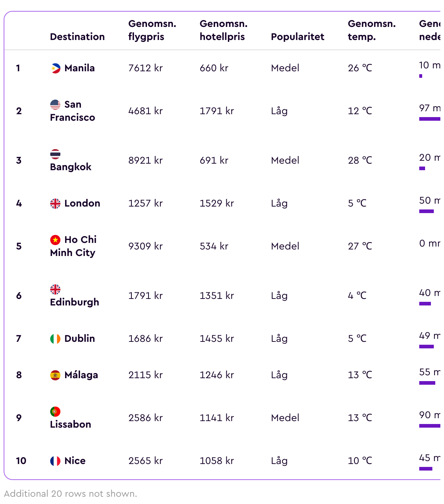Click the London flight price 1257 kr

coord(145,203)
